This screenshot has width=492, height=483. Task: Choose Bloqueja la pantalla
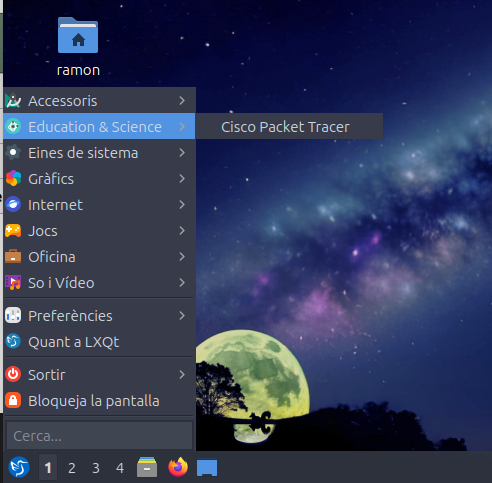tap(99, 401)
